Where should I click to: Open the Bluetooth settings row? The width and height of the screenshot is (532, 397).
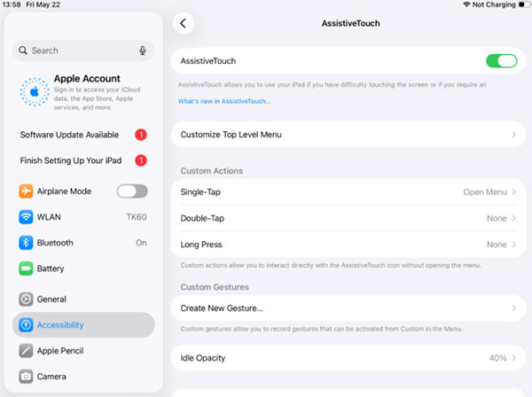point(83,243)
